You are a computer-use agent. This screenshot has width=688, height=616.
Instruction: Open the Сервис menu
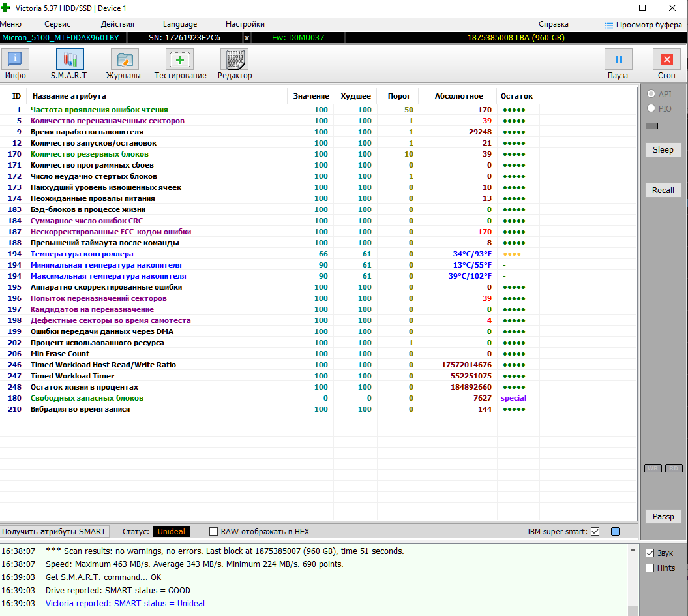57,24
